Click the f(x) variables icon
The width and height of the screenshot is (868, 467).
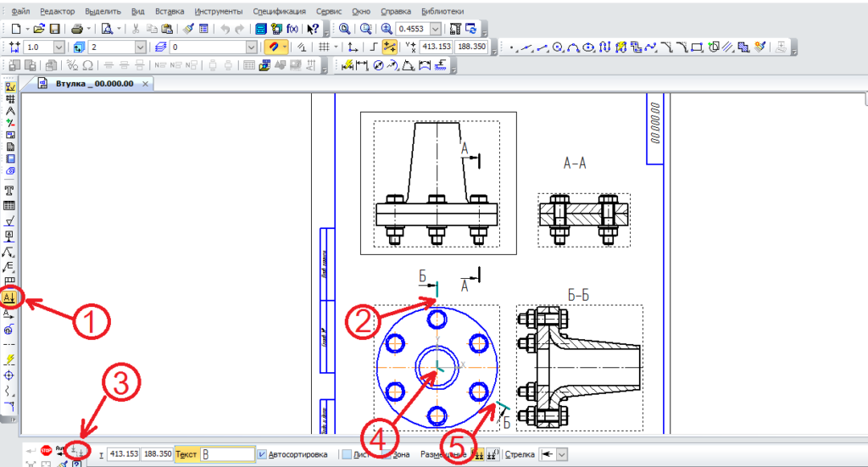click(x=292, y=29)
